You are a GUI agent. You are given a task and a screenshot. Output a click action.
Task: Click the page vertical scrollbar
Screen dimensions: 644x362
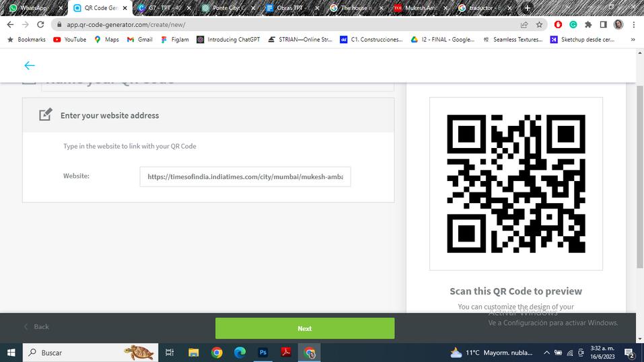639,177
